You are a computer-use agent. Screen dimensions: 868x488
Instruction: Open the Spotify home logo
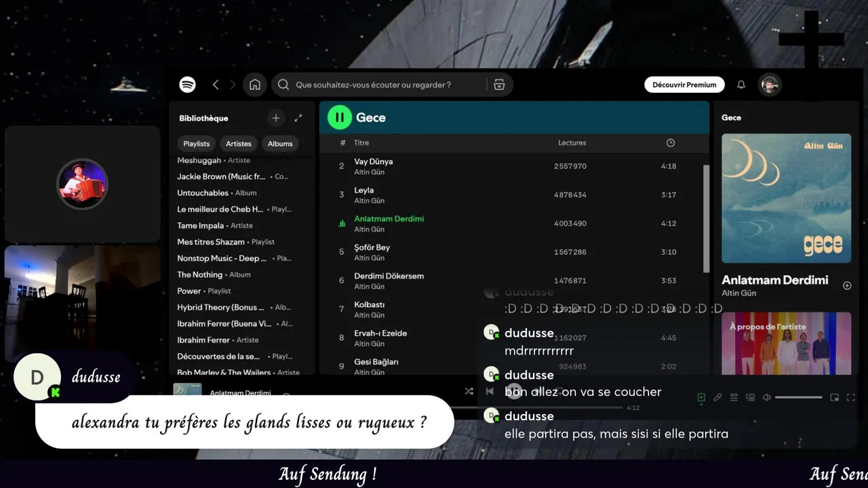(x=188, y=85)
